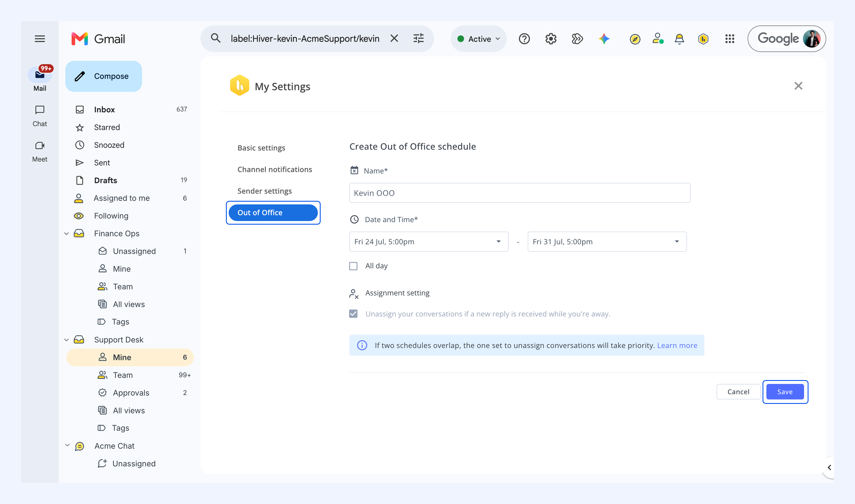
Task: Click the yellow compass icon in the header
Action: [635, 39]
